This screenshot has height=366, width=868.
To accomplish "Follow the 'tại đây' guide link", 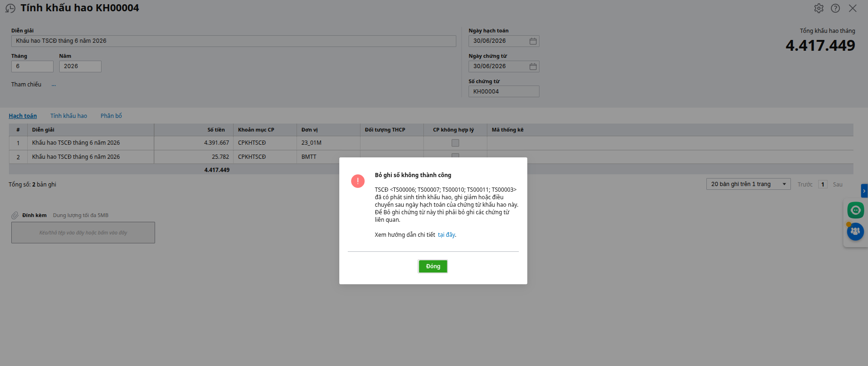I will (446, 235).
